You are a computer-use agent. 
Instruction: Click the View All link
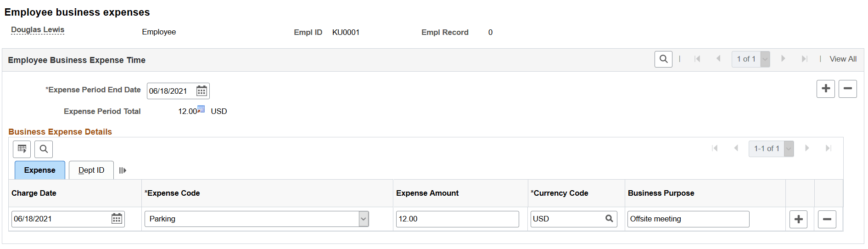click(843, 59)
